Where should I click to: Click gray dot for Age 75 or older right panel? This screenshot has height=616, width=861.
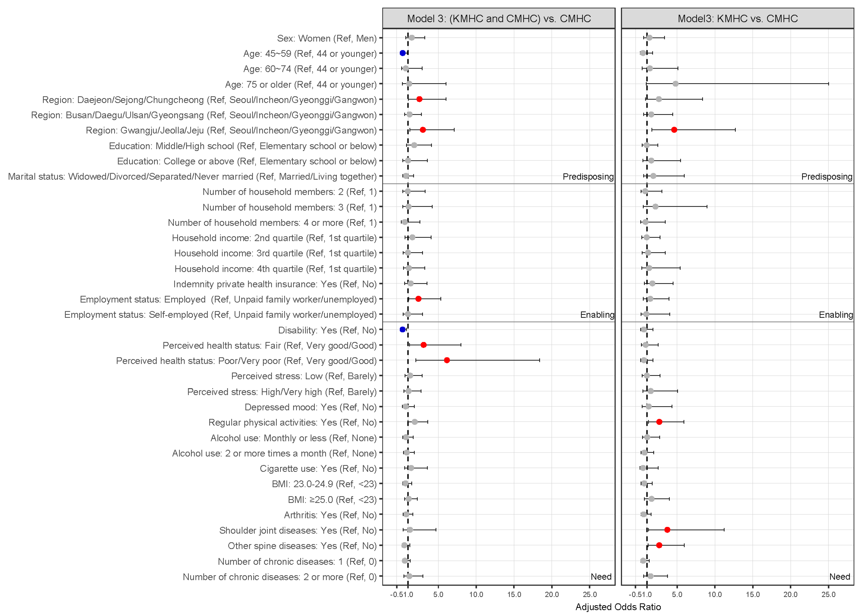(676, 84)
